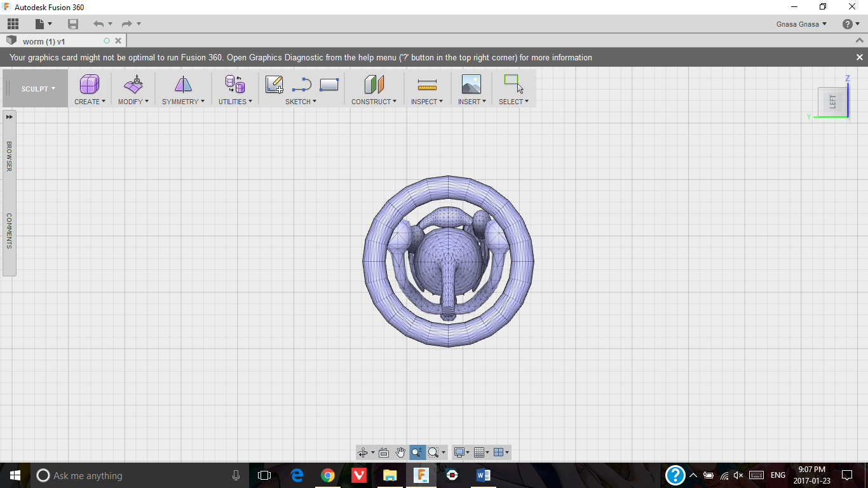Screen dimensions: 868x488
Task: Open the SKETCH menu
Action: pos(301,102)
